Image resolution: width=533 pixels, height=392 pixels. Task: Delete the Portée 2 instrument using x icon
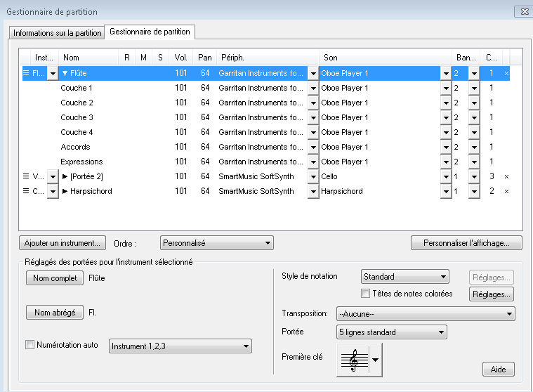click(x=507, y=176)
